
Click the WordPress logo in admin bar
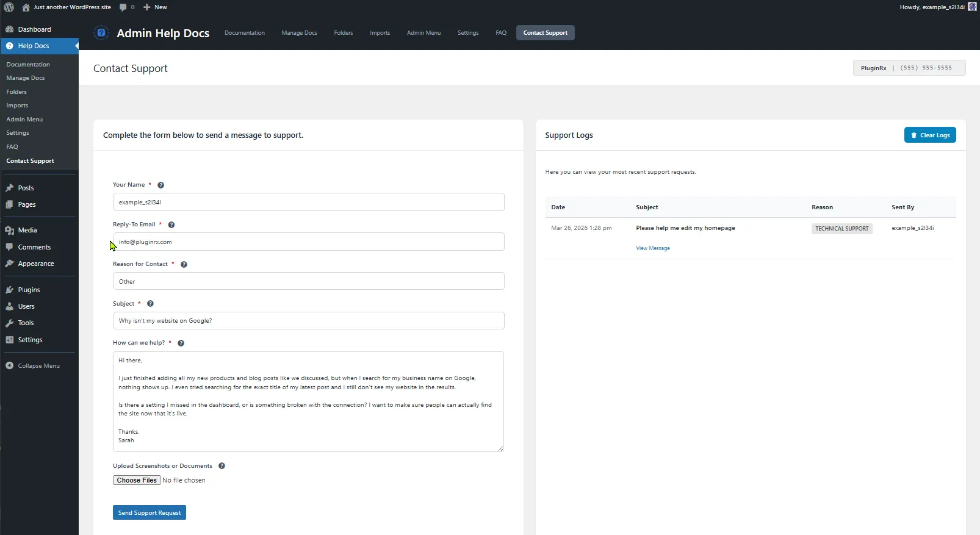coord(9,7)
